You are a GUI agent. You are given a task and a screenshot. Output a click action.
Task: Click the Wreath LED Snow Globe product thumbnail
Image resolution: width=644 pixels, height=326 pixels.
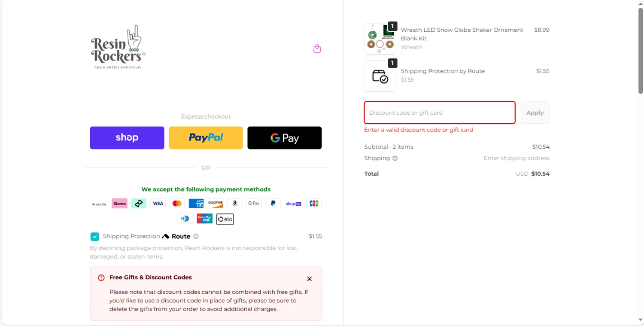point(380,39)
